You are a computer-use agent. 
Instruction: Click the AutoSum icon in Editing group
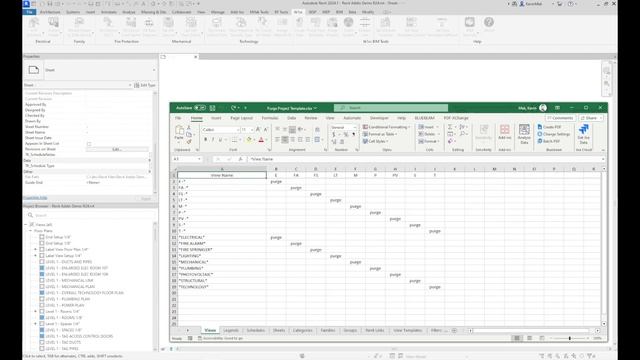pyautogui.click(x=450, y=127)
